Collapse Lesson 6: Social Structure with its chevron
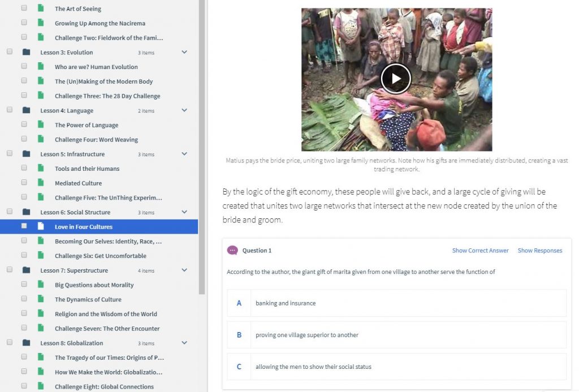 (184, 212)
